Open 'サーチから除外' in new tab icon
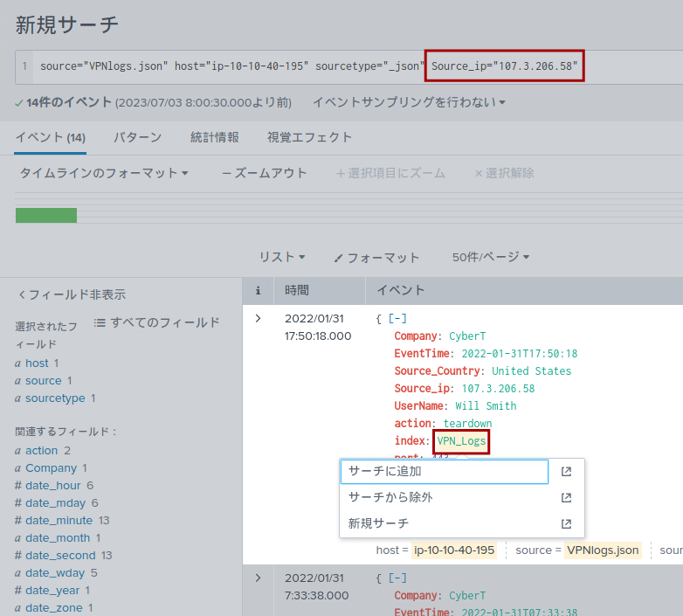 566,498
